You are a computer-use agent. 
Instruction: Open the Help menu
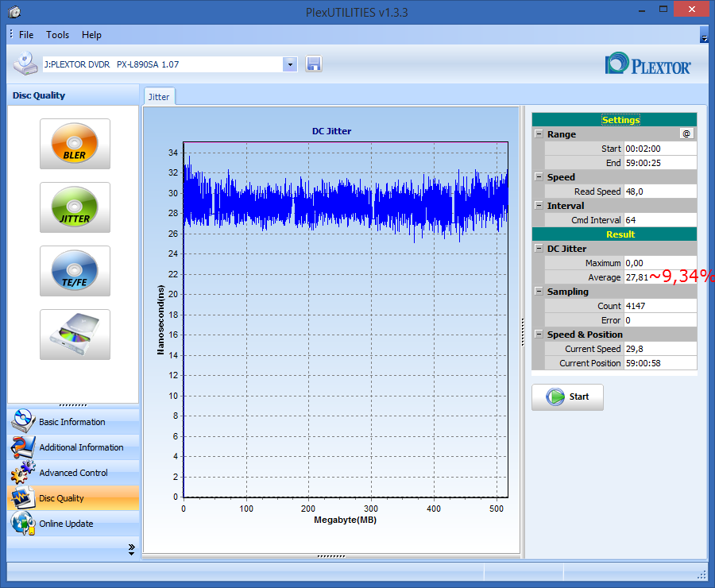pyautogui.click(x=91, y=35)
